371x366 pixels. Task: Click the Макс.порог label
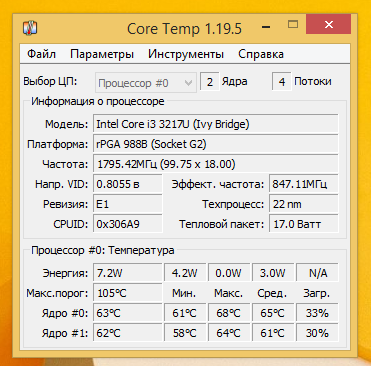(57, 294)
